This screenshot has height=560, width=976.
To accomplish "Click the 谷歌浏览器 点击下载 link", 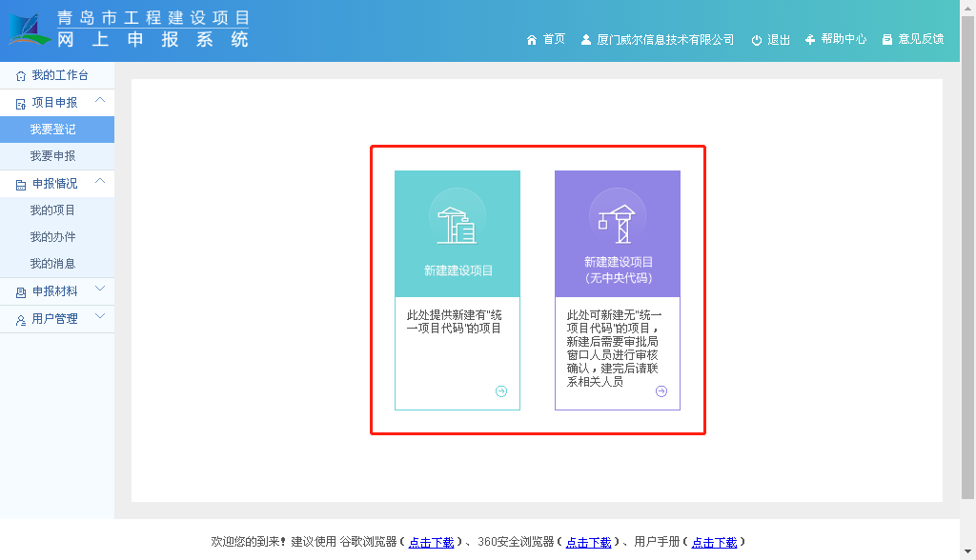I will pyautogui.click(x=431, y=543).
